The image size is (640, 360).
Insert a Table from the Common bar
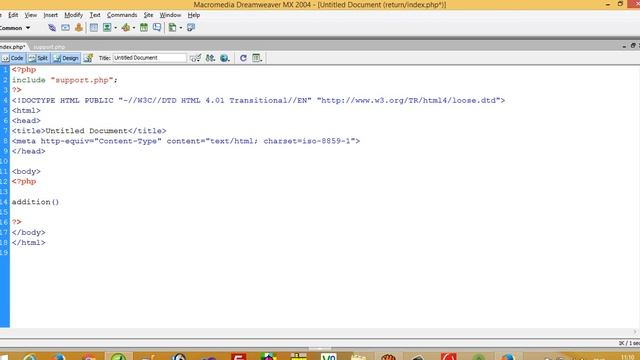point(93,28)
